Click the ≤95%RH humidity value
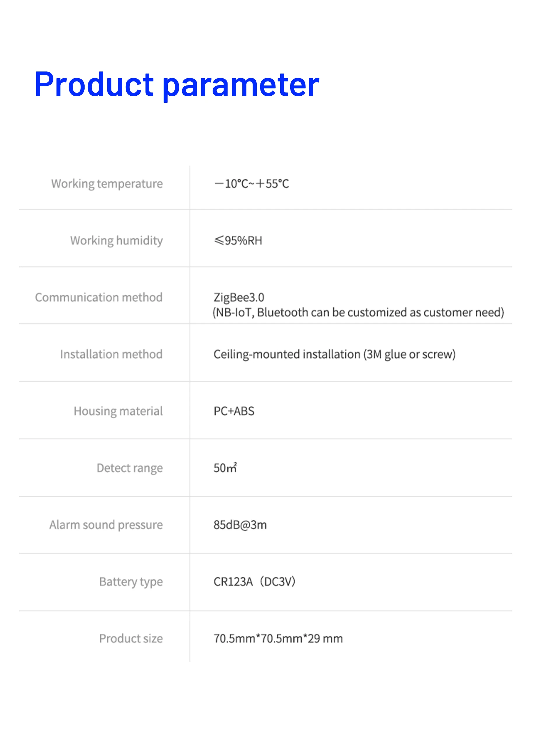The width and height of the screenshot is (560, 737). [x=238, y=240]
